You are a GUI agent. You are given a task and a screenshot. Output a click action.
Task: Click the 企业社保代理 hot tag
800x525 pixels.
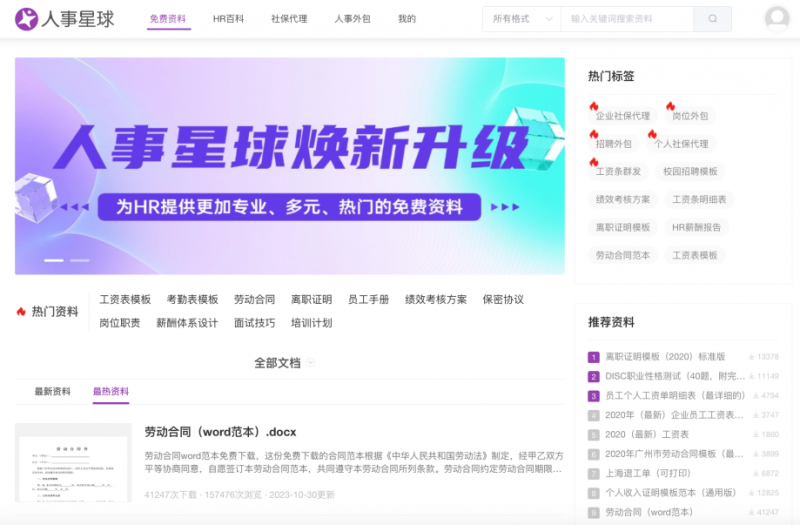point(622,116)
